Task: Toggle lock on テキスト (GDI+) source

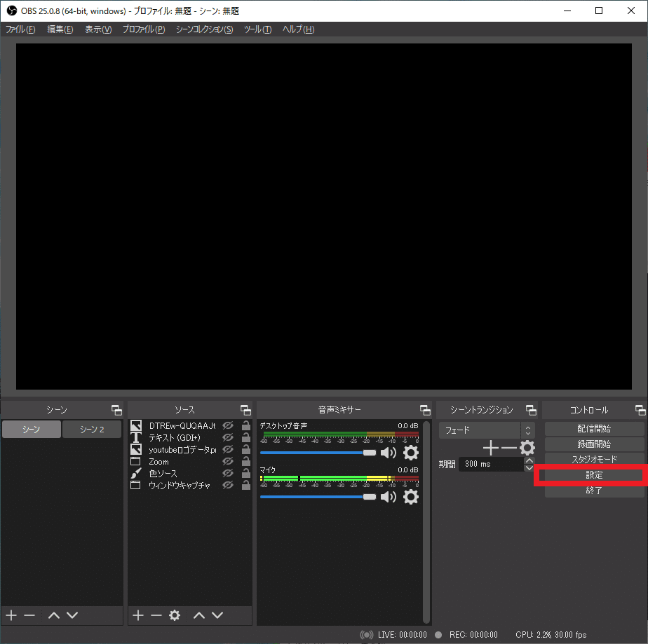Action: (x=246, y=437)
